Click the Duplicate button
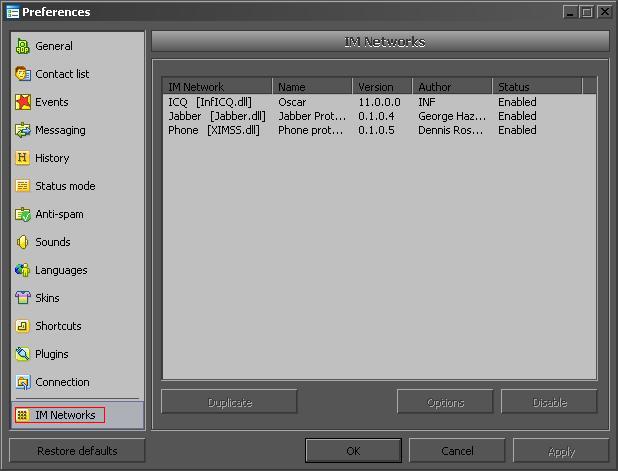Screen dimensions: 618x471 [x=229, y=402]
